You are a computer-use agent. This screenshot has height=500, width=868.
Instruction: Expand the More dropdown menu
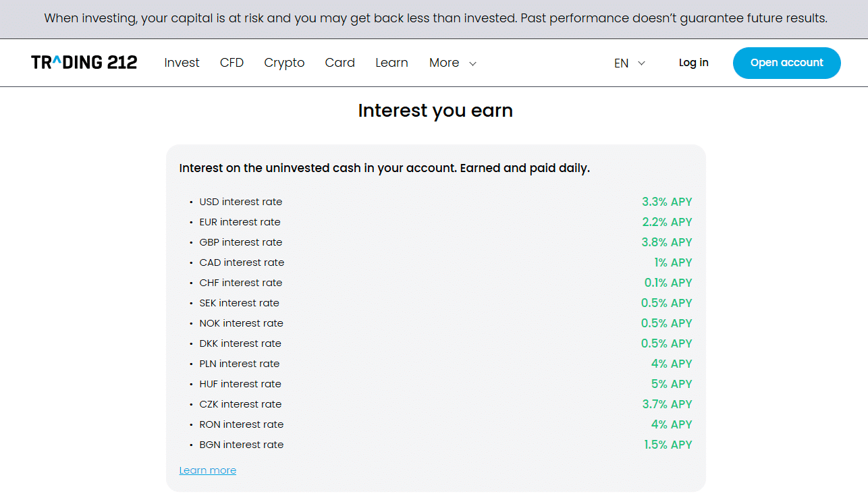pyautogui.click(x=444, y=63)
